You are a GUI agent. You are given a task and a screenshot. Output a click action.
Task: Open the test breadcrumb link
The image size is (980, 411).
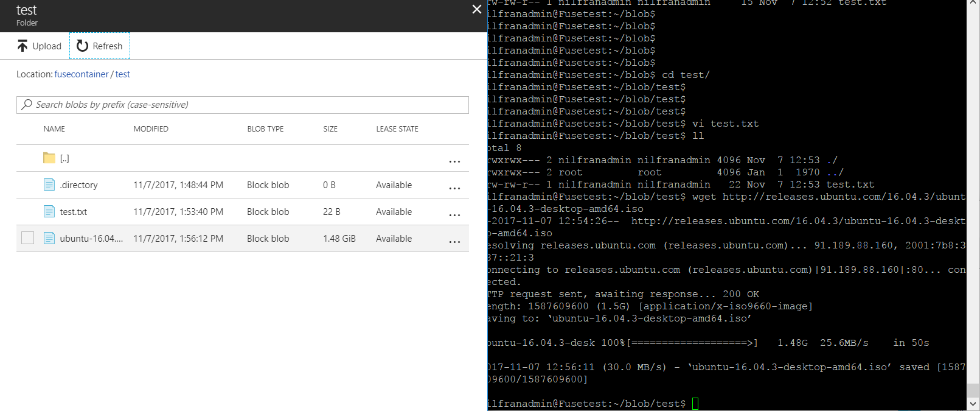click(x=123, y=74)
